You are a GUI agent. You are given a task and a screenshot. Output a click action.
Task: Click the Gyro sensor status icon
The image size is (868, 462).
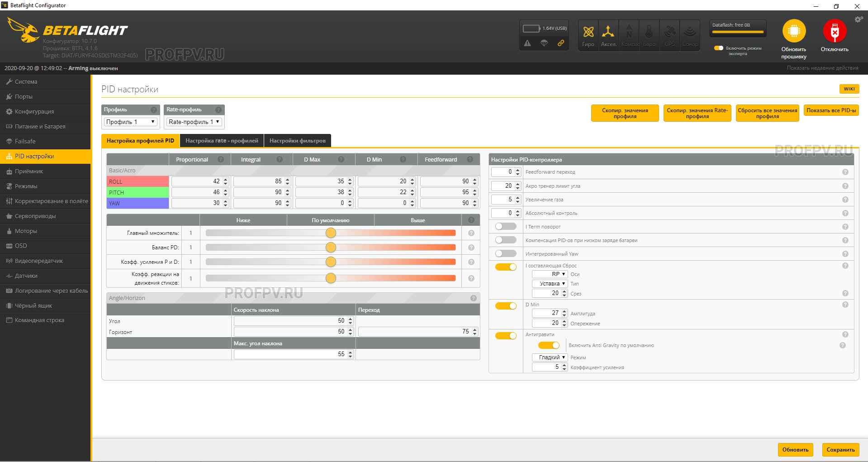pos(588,32)
